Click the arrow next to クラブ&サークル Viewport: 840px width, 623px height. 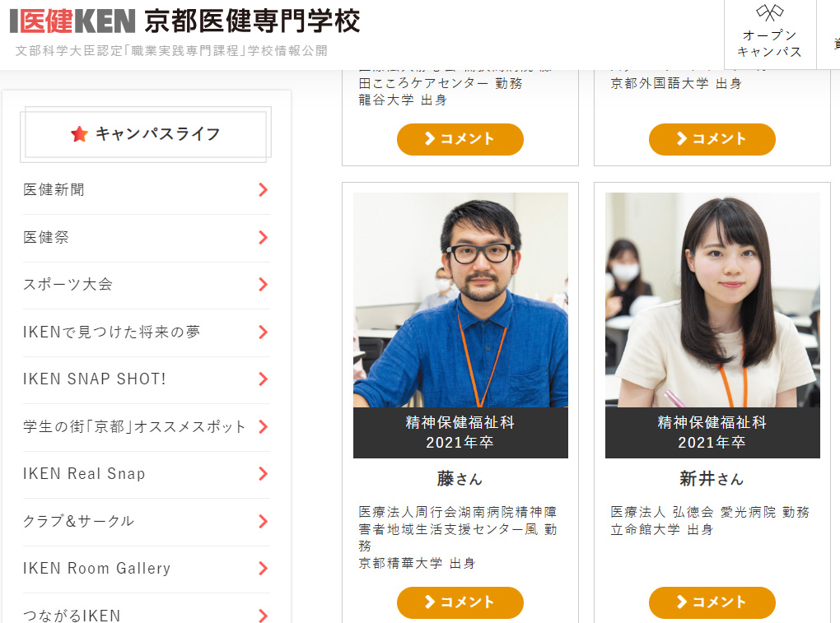coord(263,522)
